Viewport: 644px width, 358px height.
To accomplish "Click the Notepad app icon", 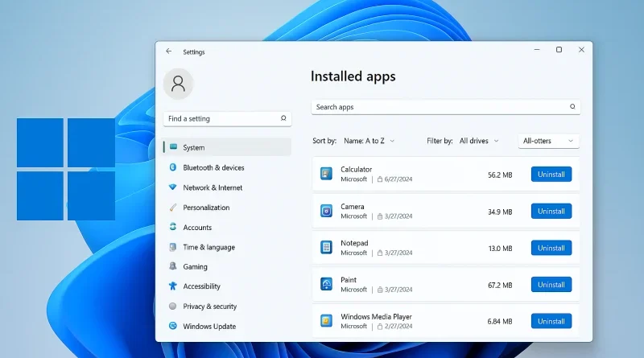I will pos(326,247).
